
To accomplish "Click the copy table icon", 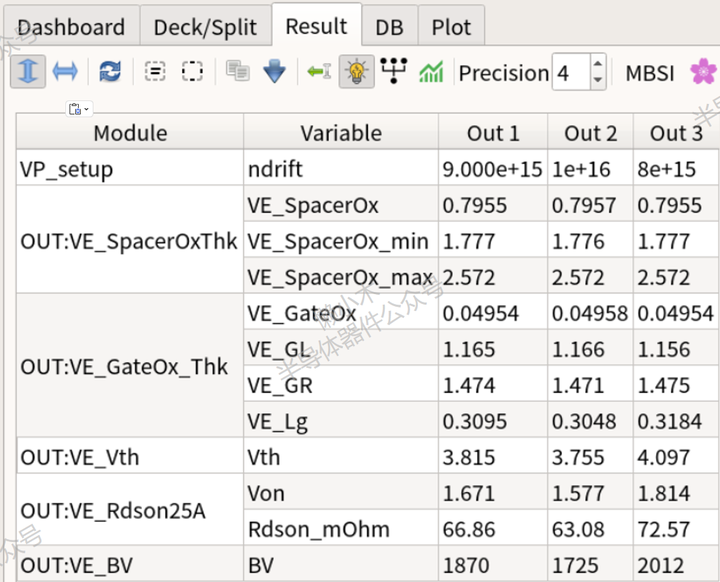I will [x=238, y=71].
